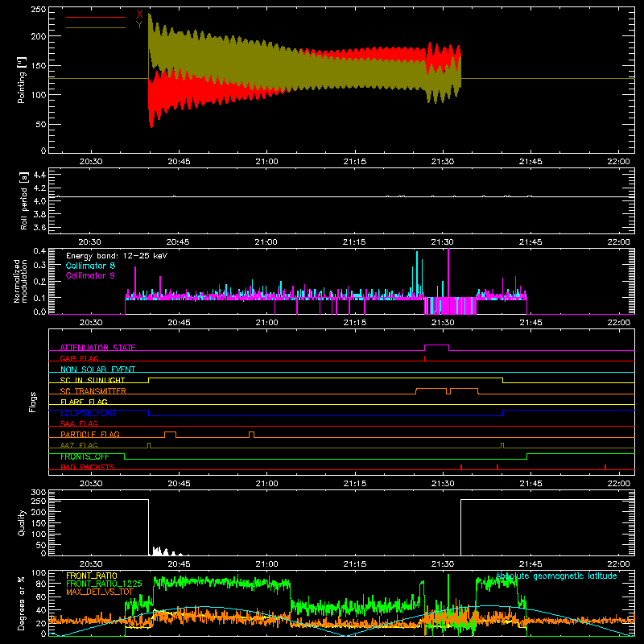Click the green FRONTS_OFF label
The image size is (644, 644).
[x=85, y=456]
